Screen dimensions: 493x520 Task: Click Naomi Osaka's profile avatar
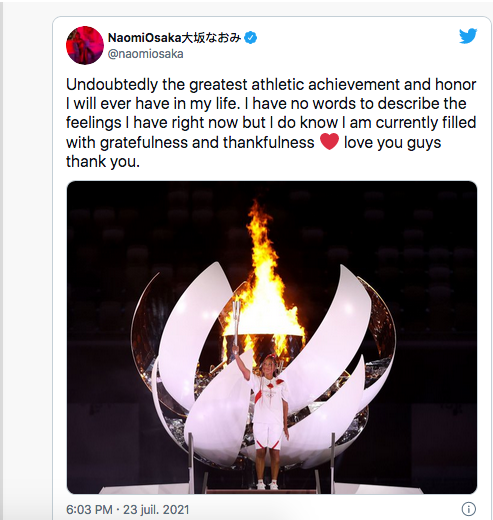[x=85, y=45]
